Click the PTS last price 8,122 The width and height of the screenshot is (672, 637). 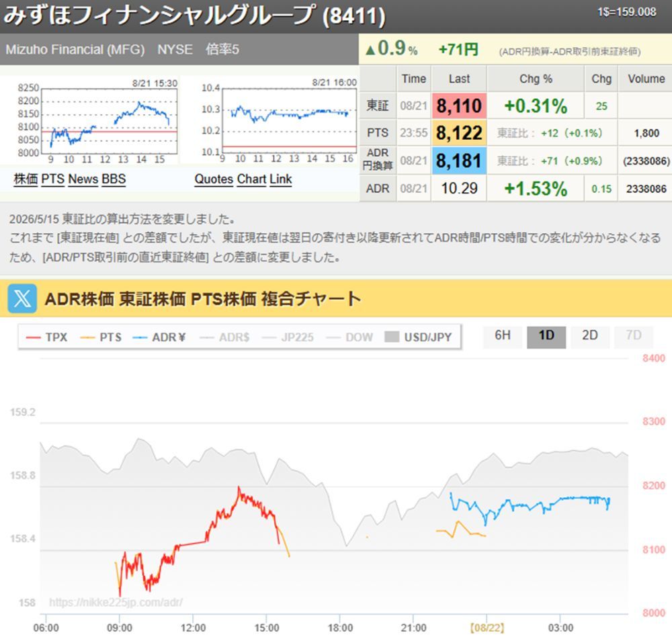tap(459, 133)
